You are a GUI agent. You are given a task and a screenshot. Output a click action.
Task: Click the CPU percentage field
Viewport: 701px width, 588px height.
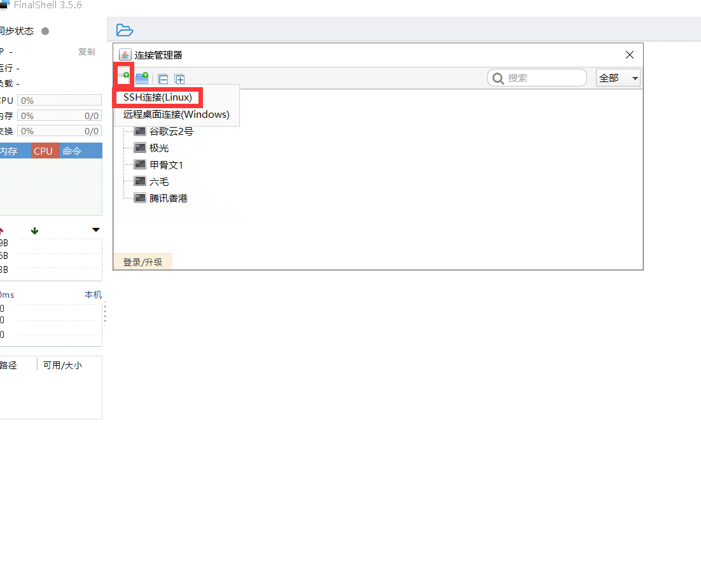click(59, 100)
